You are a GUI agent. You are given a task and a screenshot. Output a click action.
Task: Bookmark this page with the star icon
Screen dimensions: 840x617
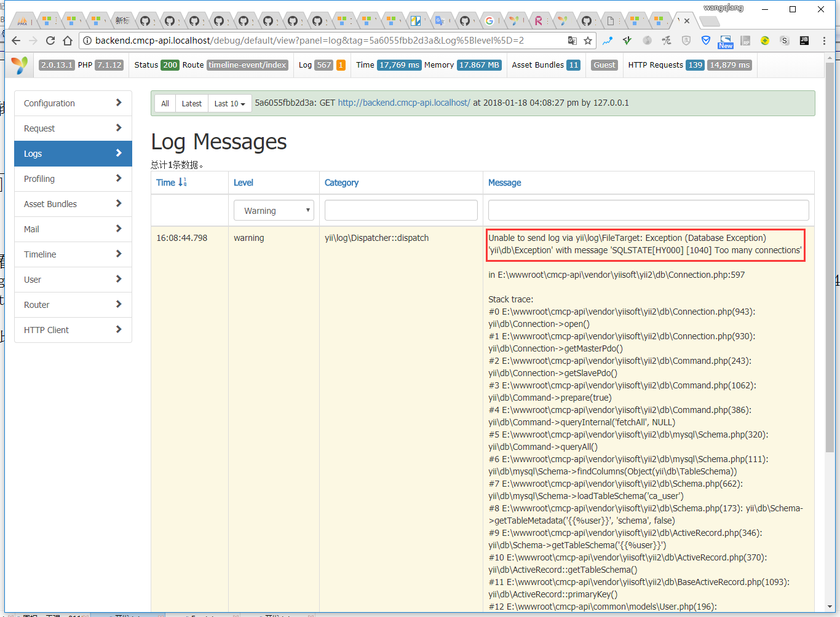[588, 41]
